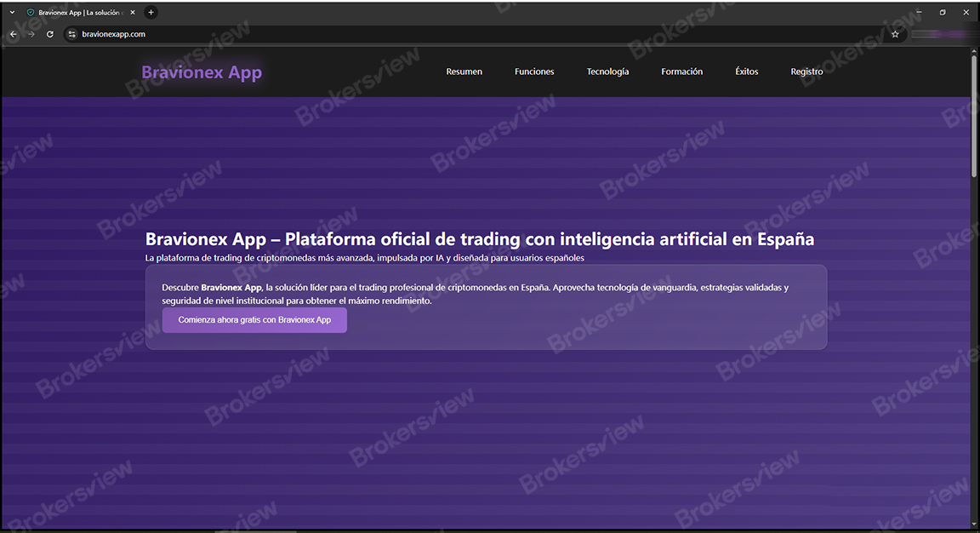Bookmark the page using the star icon
Viewport: 980px width, 533px height.
tap(895, 34)
